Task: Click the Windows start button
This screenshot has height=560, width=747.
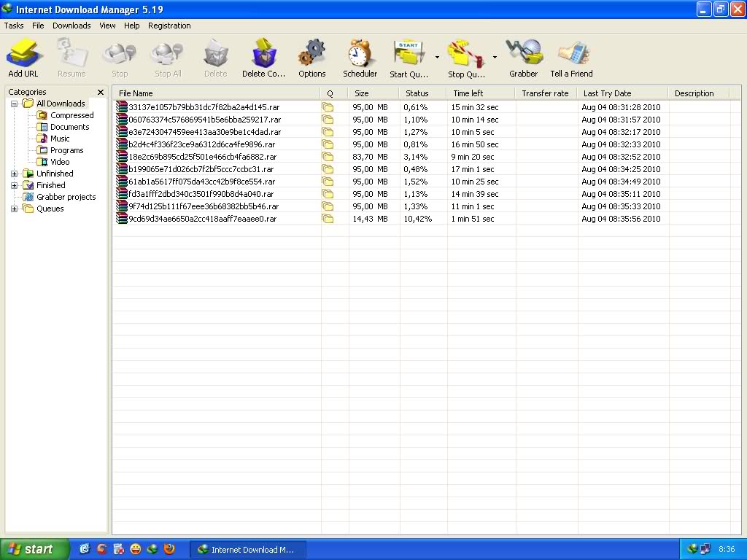Action: tap(34, 550)
